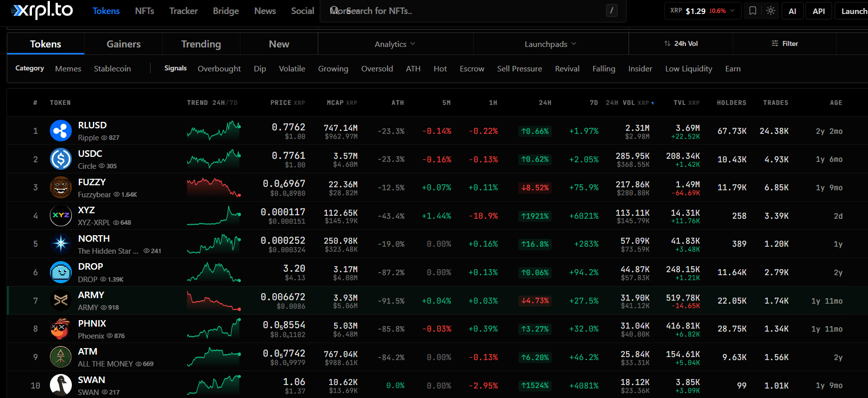This screenshot has height=398, width=868.
Task: Click the ATM token logo
Action: 61,357
